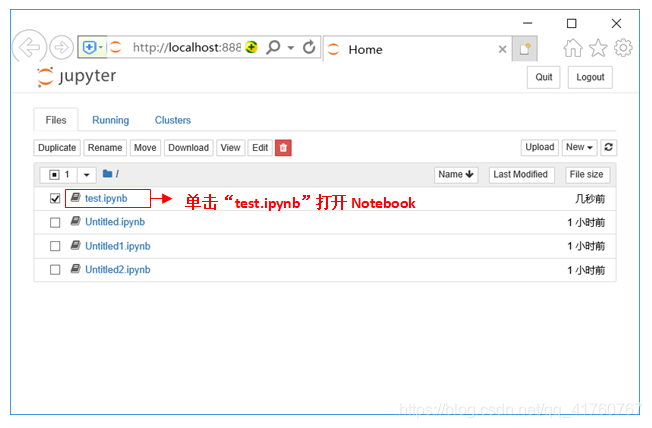The image size is (652, 428).
Task: Check the Untitled1.ipynb checkbox
Action: pos(55,246)
